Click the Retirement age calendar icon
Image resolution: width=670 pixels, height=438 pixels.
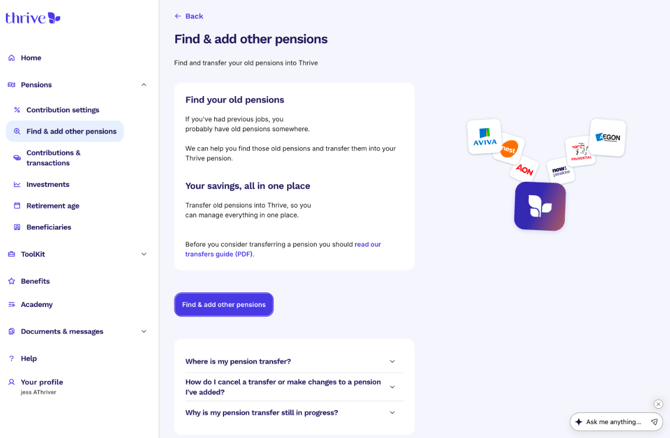(x=17, y=206)
